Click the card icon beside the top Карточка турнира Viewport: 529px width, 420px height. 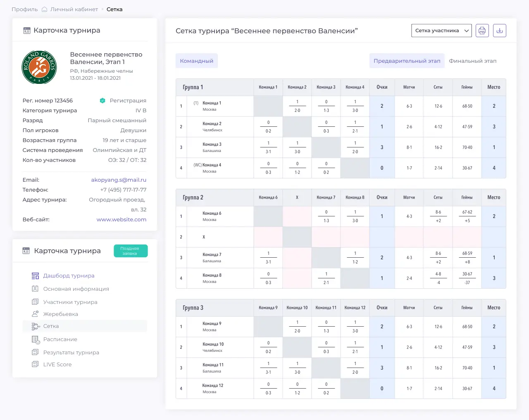(x=27, y=31)
